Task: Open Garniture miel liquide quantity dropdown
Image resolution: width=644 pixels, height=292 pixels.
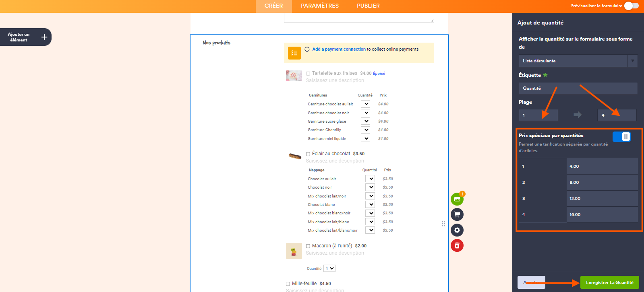Action: coord(365,138)
